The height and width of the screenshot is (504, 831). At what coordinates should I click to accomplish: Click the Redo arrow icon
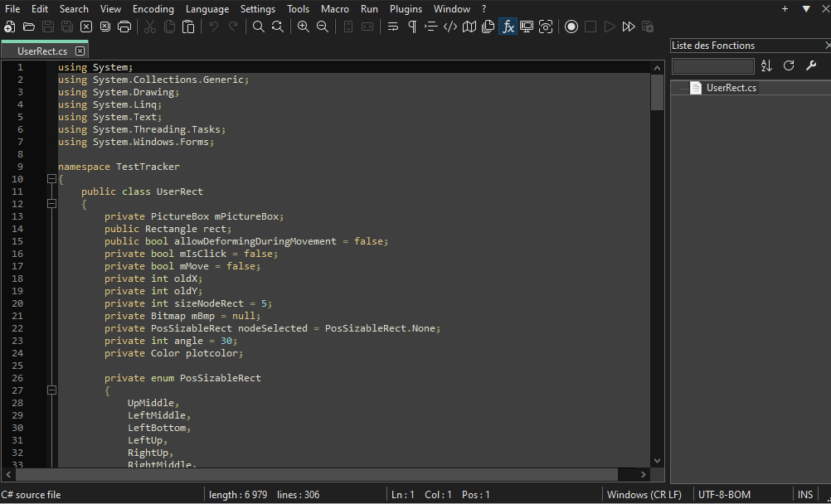point(233,27)
